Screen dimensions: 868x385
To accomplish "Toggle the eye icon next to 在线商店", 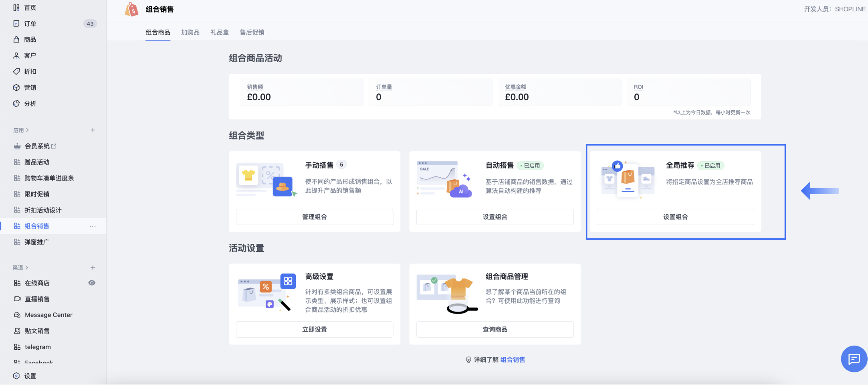I will click(92, 283).
